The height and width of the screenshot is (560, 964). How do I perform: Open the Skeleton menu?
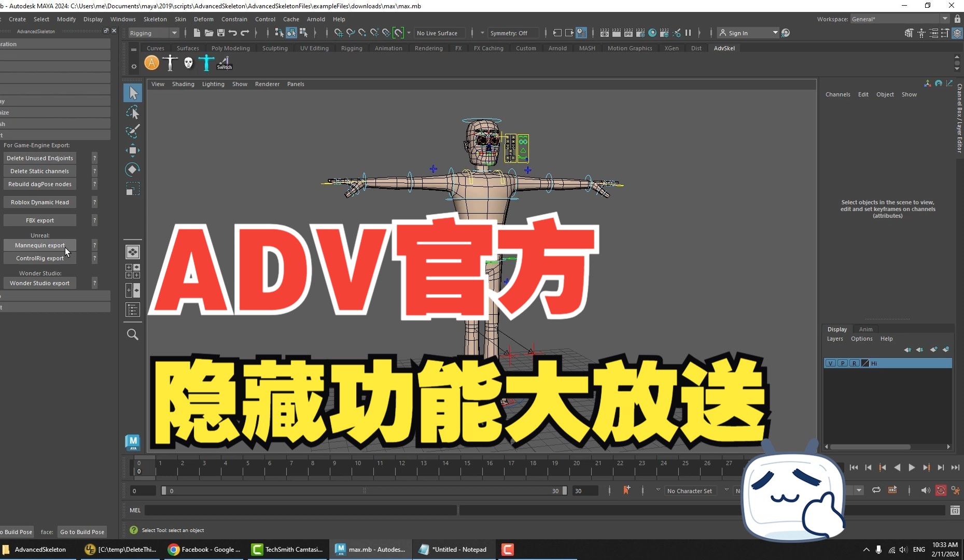(x=155, y=19)
